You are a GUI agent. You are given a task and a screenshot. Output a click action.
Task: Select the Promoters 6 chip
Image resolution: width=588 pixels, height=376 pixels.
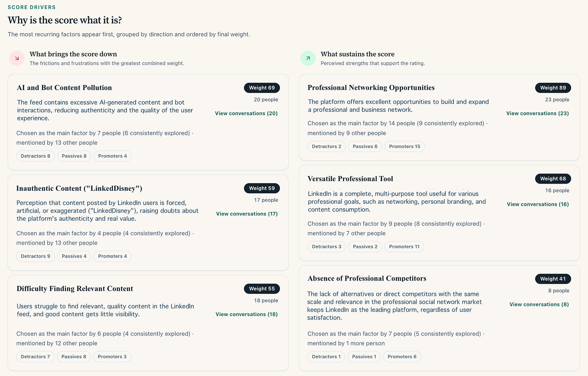(x=402, y=357)
